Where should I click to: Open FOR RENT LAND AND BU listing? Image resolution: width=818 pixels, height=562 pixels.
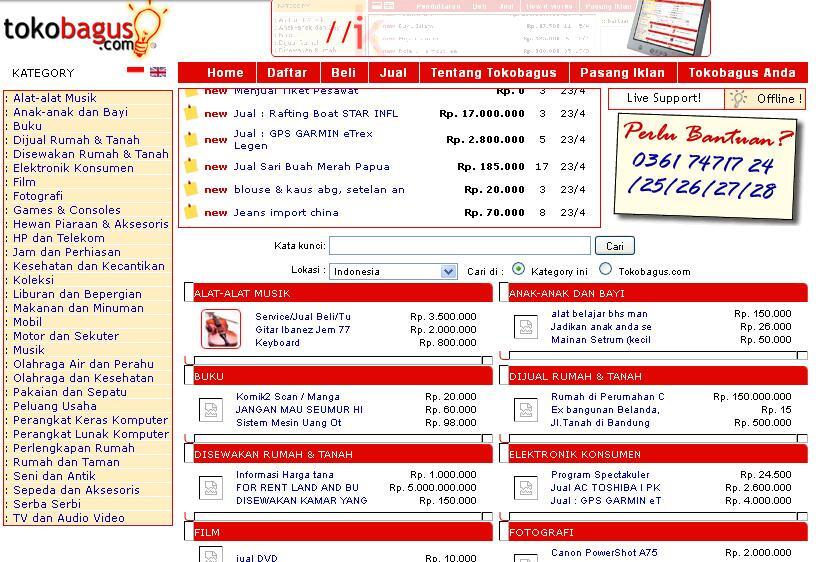coord(297,487)
